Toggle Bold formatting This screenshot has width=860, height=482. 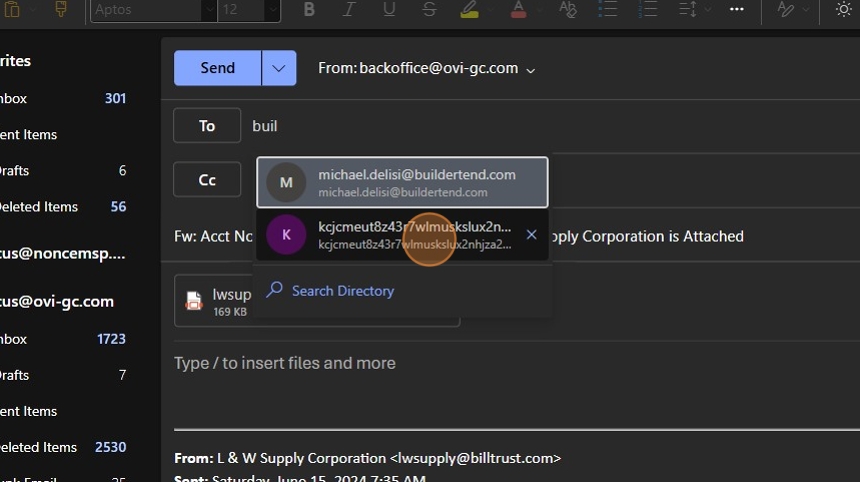coord(309,9)
